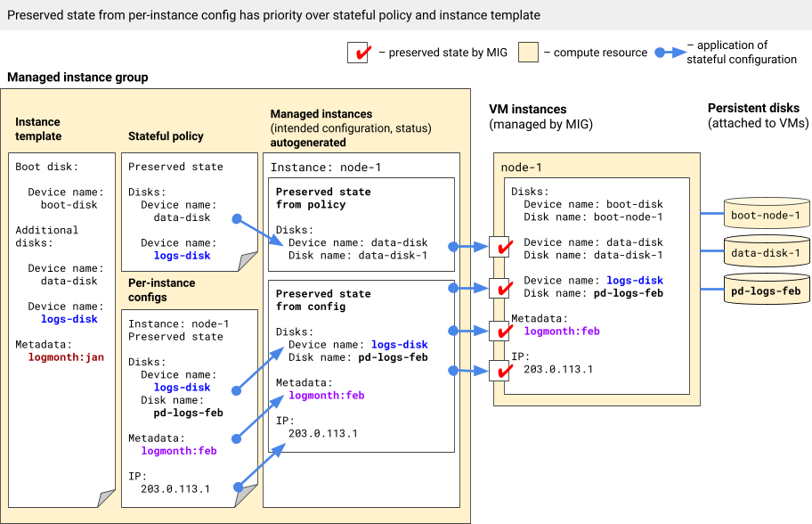The height and width of the screenshot is (524, 812).
Task: Click the beige legend color swatch
Action: click(527, 52)
